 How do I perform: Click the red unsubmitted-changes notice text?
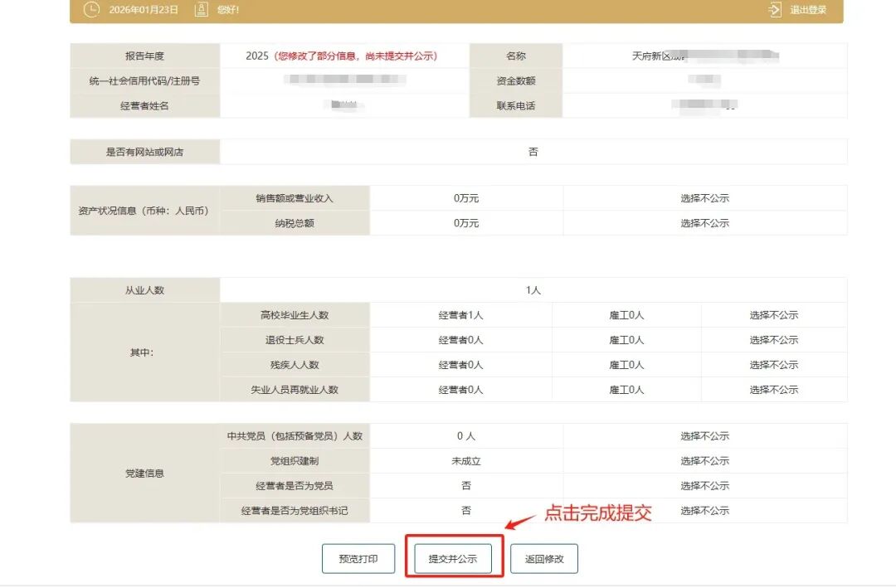(x=355, y=56)
